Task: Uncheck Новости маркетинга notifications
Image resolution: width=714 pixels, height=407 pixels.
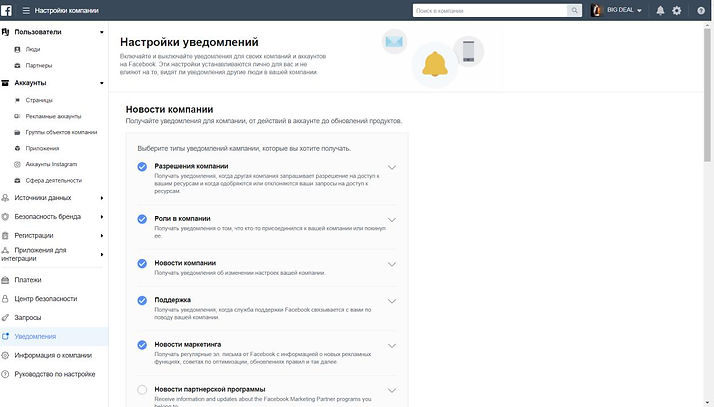Action: click(x=142, y=345)
